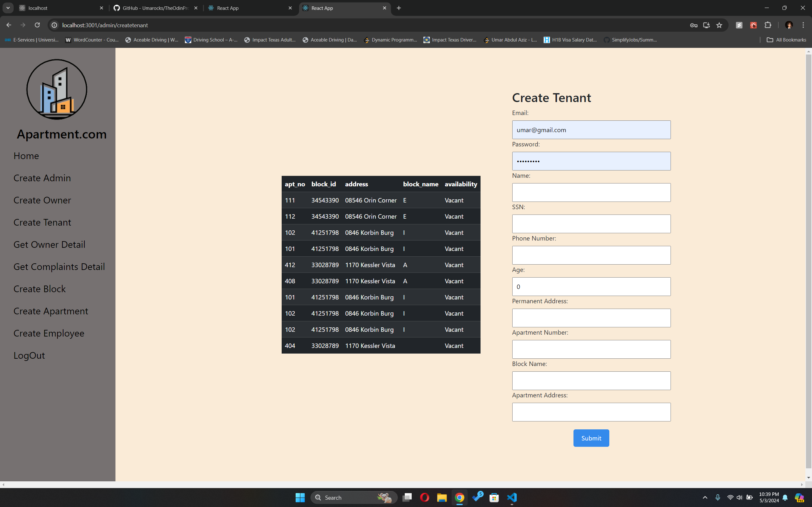Open File Explorer from taskbar

(442, 497)
